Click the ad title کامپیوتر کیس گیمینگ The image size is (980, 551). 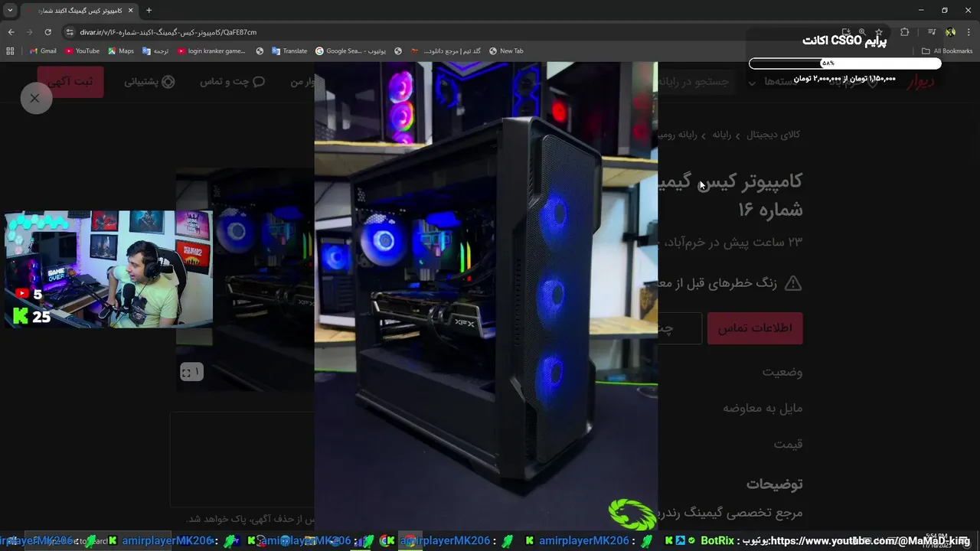[730, 194]
